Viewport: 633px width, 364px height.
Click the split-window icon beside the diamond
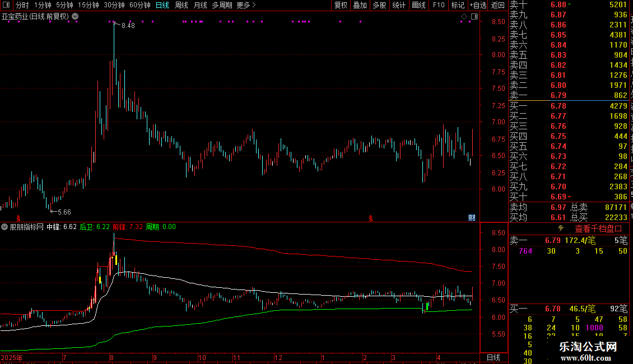pyautogui.click(x=474, y=17)
